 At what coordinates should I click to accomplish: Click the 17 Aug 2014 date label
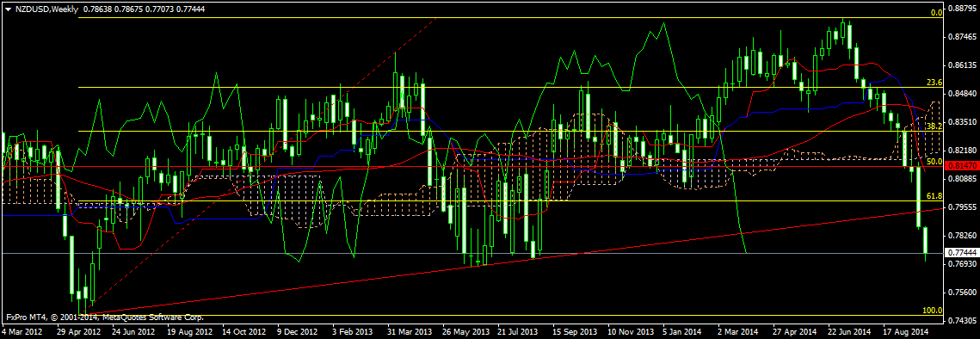click(905, 332)
